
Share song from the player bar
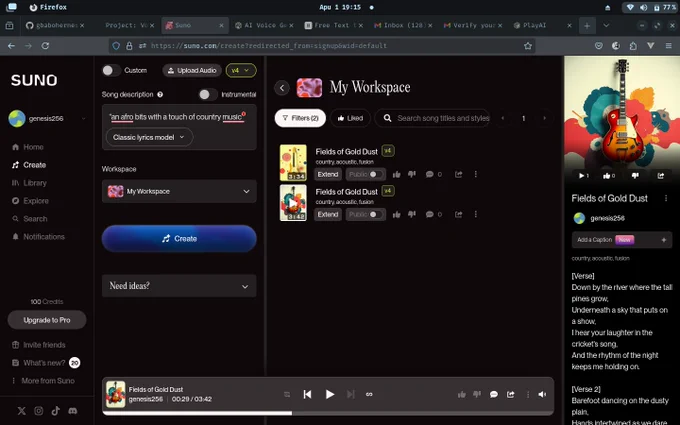tap(510, 394)
